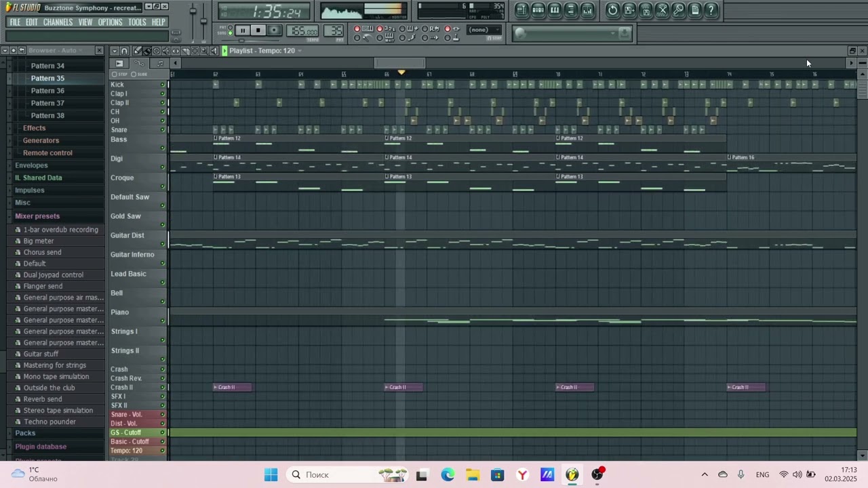Show the Browser window icon
868x488 pixels.
click(571, 10)
